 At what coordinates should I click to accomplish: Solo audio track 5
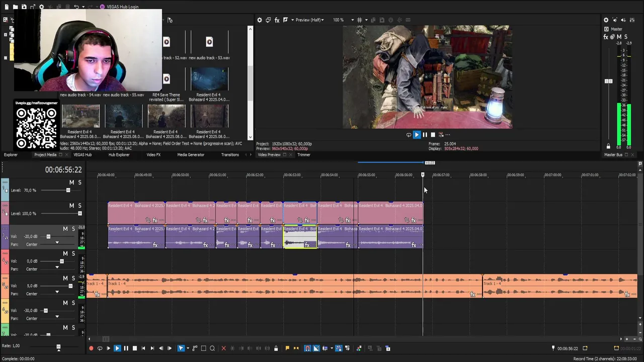(73, 278)
